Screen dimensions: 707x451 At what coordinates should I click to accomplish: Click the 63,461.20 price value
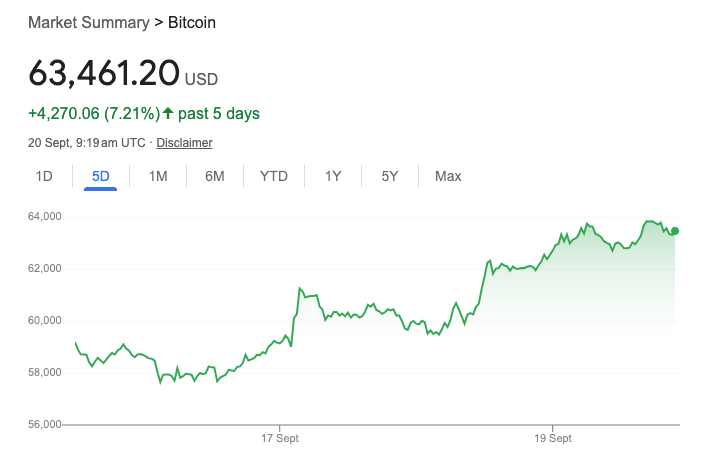(x=104, y=73)
